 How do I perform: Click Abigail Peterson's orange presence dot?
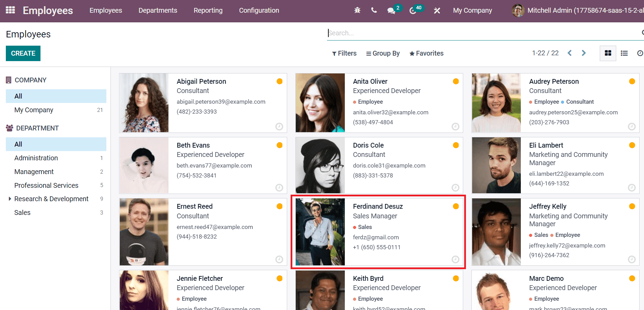pos(280,81)
